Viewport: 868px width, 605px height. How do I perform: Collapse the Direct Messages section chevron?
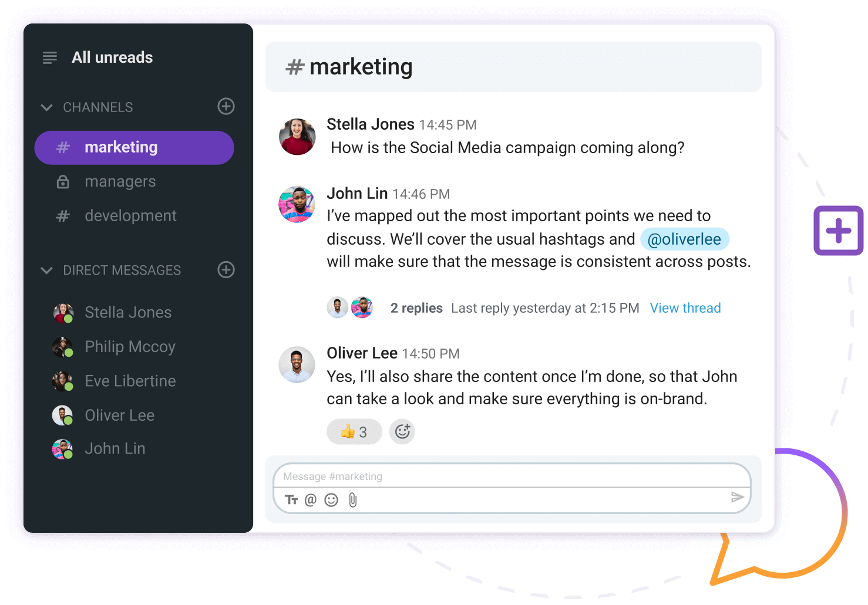(x=46, y=271)
